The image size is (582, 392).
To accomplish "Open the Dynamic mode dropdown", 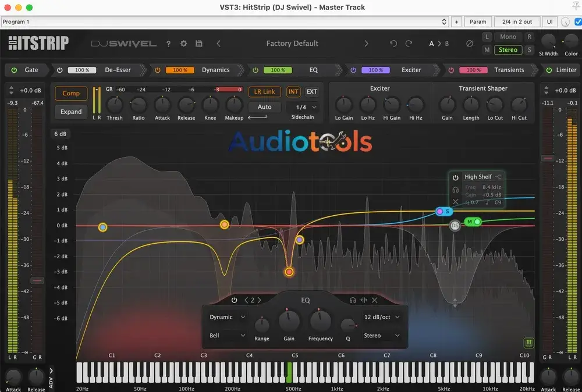I will pos(227,317).
